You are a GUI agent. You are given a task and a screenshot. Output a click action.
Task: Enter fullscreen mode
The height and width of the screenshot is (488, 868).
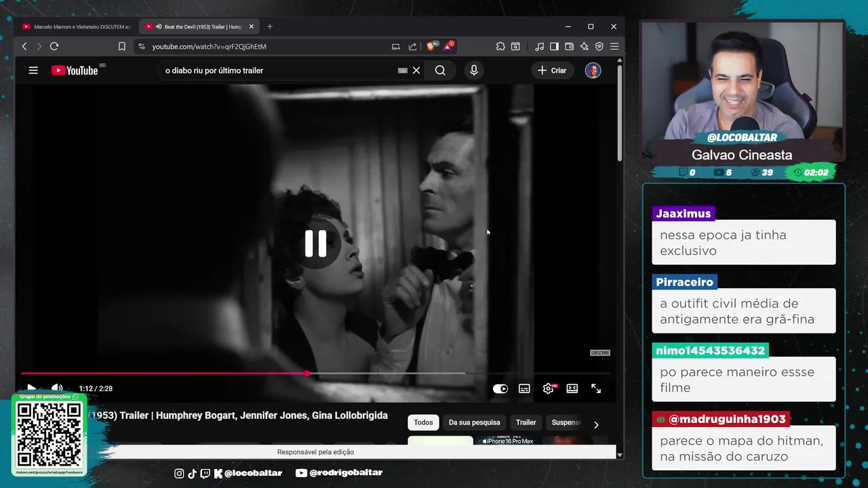point(596,388)
